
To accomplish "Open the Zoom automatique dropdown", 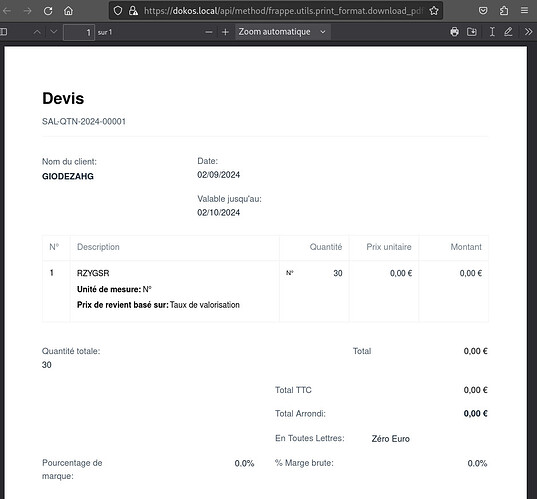I will [283, 32].
